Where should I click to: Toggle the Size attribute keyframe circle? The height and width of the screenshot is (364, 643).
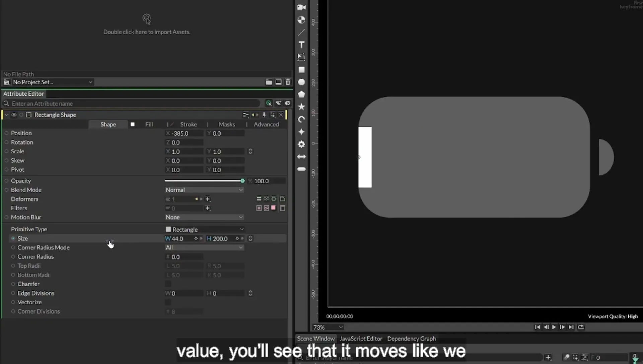coord(13,239)
